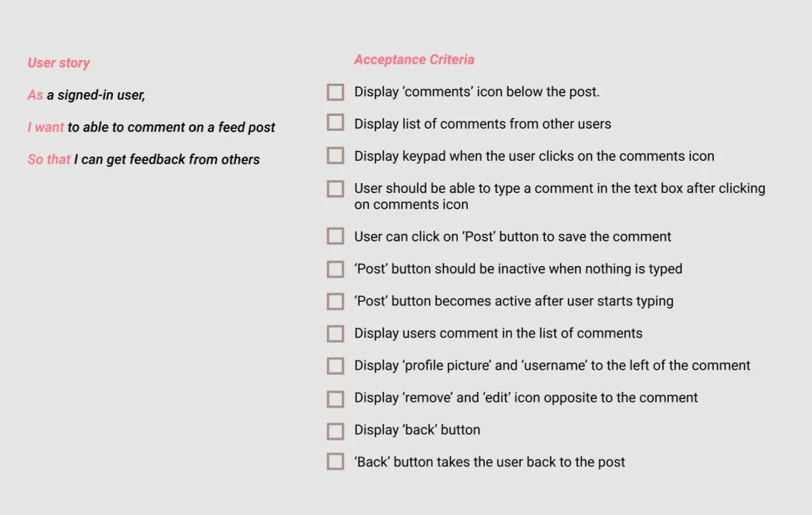Tick the 'Display list of comments from other users' checkbox

(x=335, y=122)
